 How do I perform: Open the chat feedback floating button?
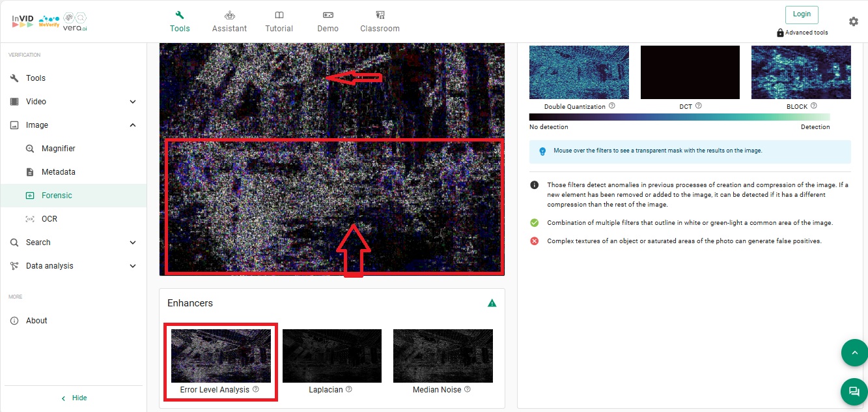[854, 391]
